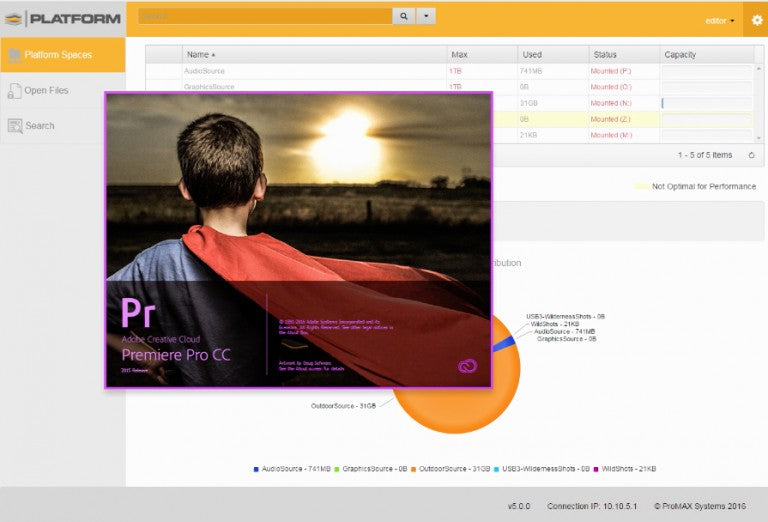Sort table by Max column
The height and width of the screenshot is (522, 768).
pyautogui.click(x=482, y=54)
